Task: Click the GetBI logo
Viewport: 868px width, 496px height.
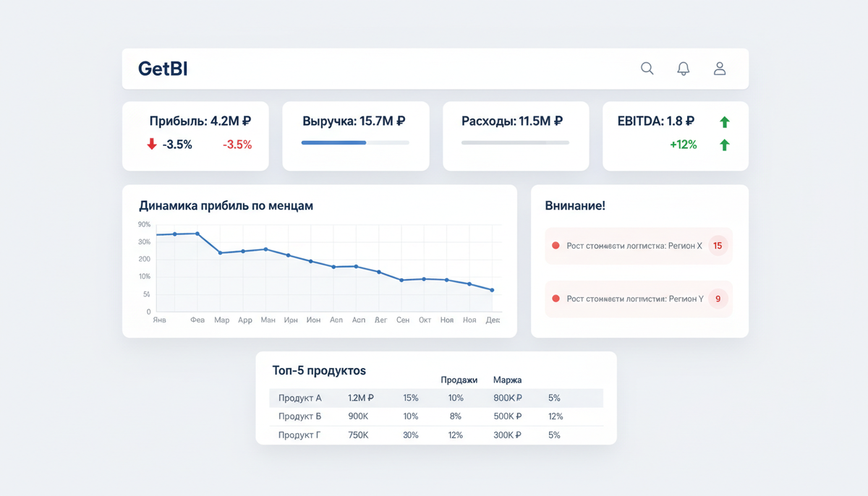Action: pos(163,69)
